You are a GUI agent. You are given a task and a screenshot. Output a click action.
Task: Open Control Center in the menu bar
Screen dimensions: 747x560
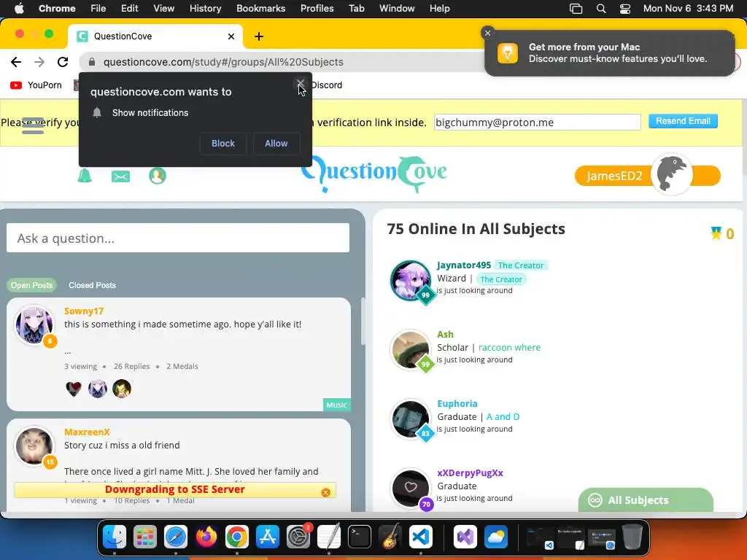tap(625, 9)
